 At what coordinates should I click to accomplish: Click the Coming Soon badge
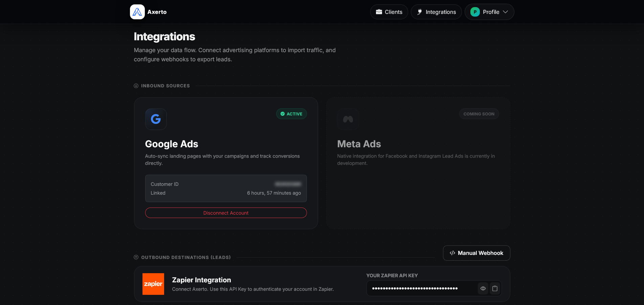point(479,114)
